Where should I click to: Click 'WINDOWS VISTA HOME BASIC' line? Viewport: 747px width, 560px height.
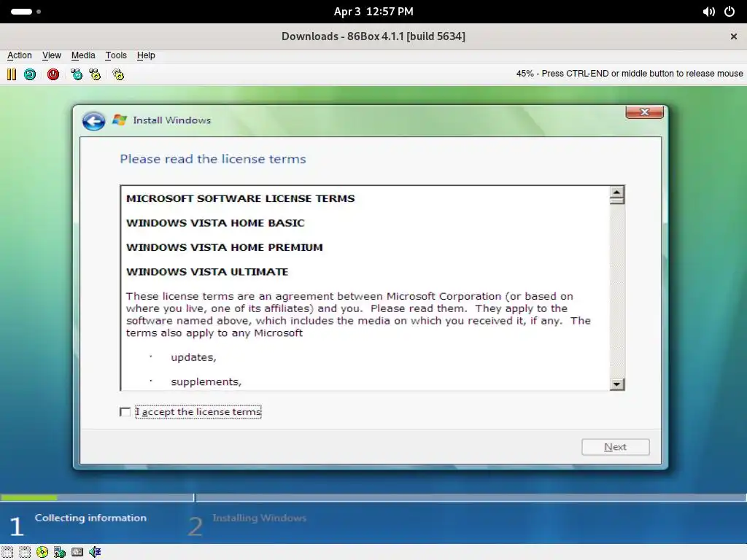coord(215,223)
